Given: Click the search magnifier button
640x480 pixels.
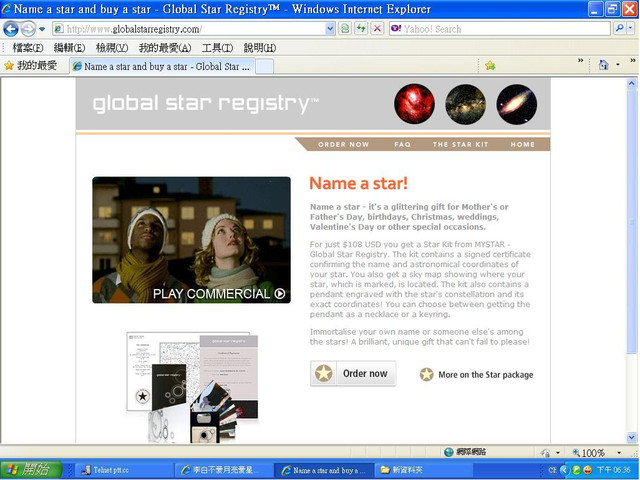Looking at the screenshot, I should (619, 29).
